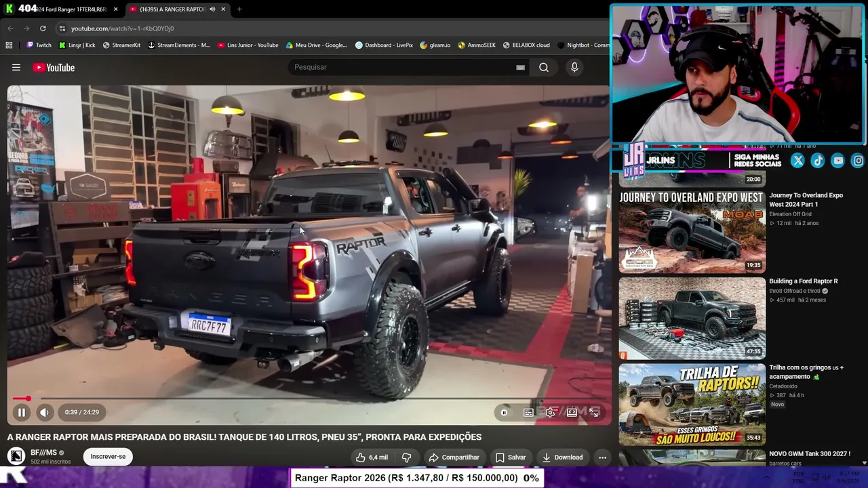
Task: Open a new browser tab
Action: [239, 9]
